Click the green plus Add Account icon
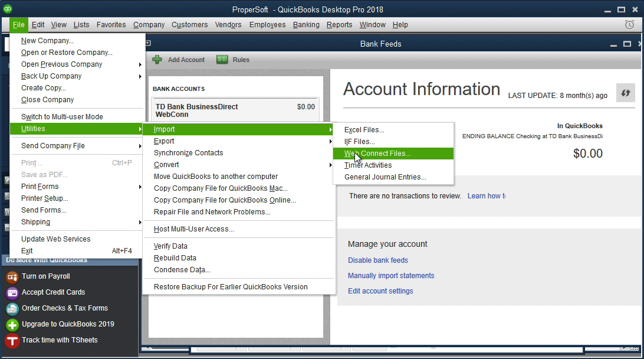The height and width of the screenshot is (359, 644). pos(157,60)
